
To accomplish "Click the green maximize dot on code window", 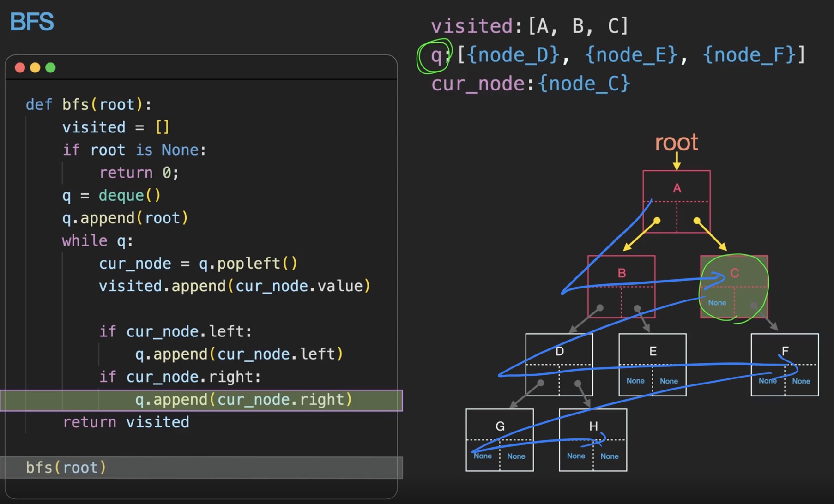I will tap(50, 68).
